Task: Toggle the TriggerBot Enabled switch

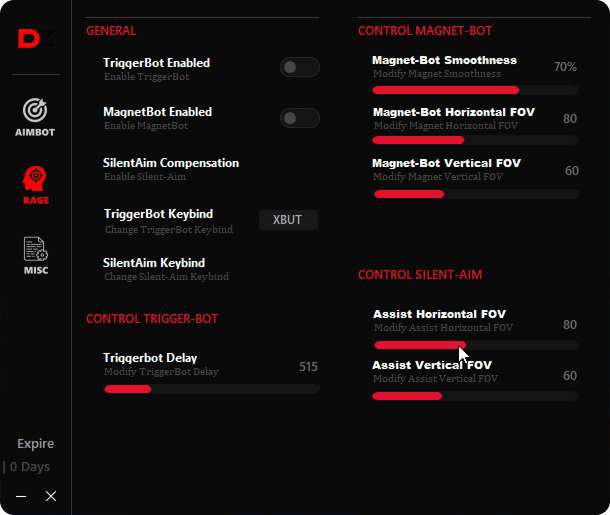Action: click(300, 67)
